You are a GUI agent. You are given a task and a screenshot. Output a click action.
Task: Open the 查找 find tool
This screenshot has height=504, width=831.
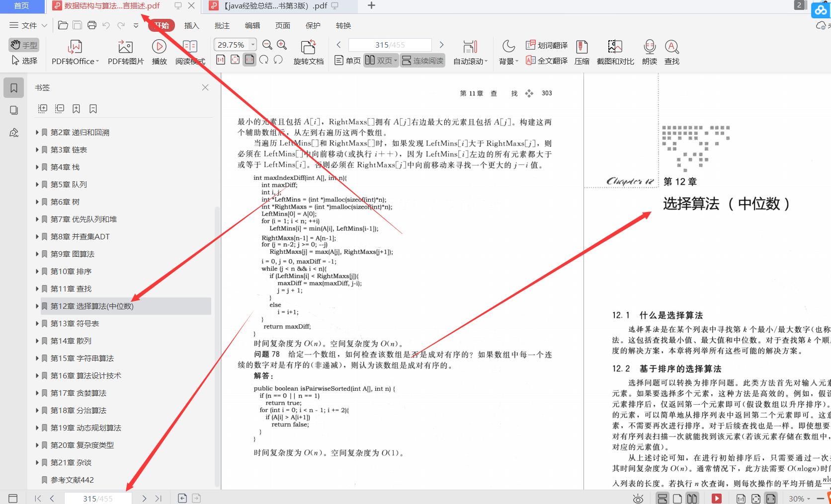pos(671,52)
